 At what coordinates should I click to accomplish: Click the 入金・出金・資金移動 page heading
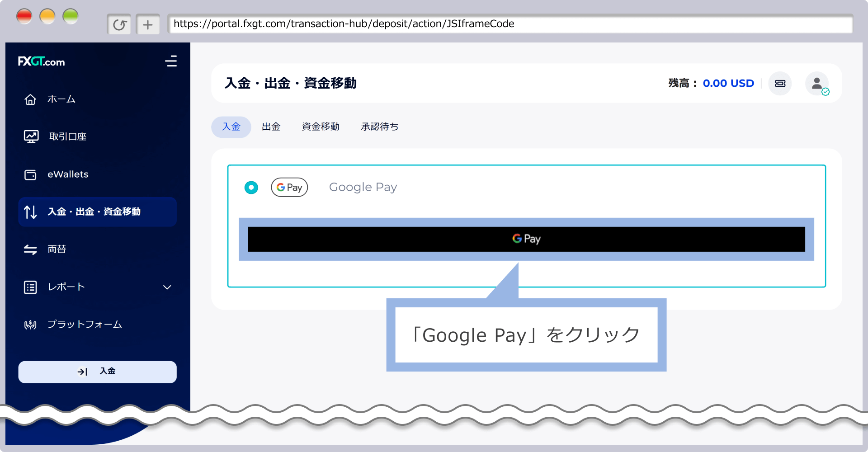point(291,83)
